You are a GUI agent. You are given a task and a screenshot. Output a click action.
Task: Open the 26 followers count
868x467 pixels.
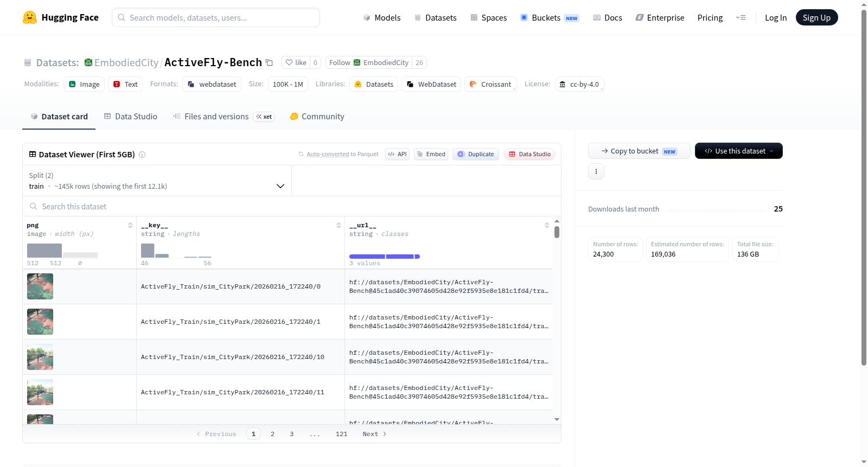coord(419,62)
